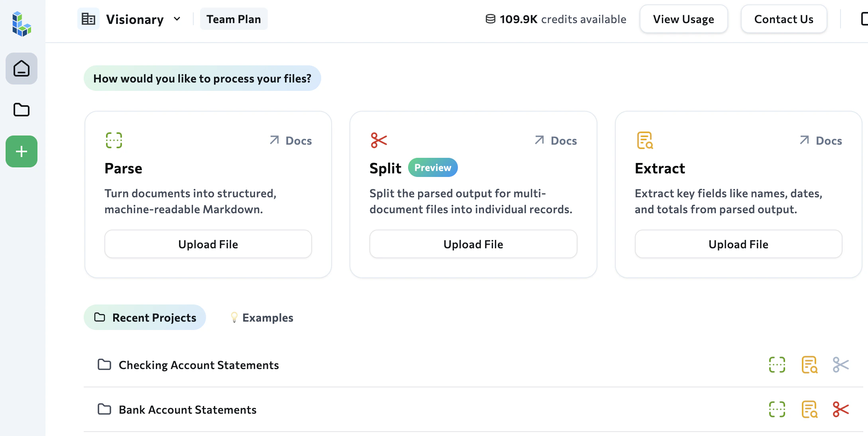
Task: Click Extract icon for Bank Account Statements
Action: click(809, 409)
